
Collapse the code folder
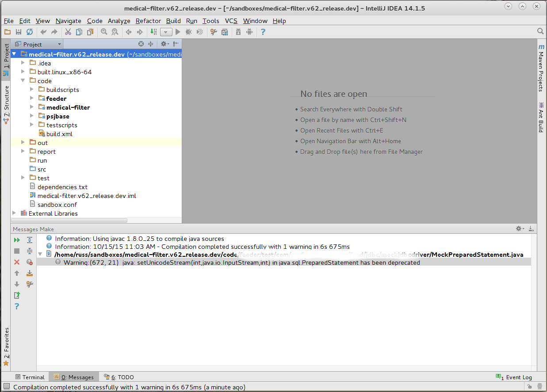pos(23,81)
